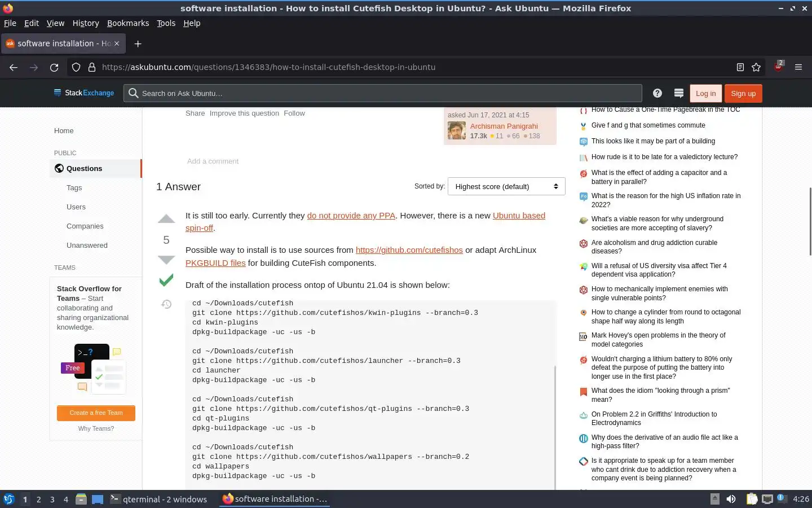The height and width of the screenshot is (508, 812).
Task: Open the 'PKGBUILD files' link
Action: click(x=215, y=263)
